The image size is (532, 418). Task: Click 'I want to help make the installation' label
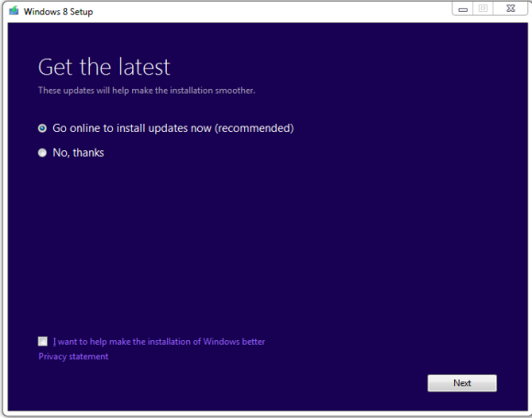coord(159,342)
